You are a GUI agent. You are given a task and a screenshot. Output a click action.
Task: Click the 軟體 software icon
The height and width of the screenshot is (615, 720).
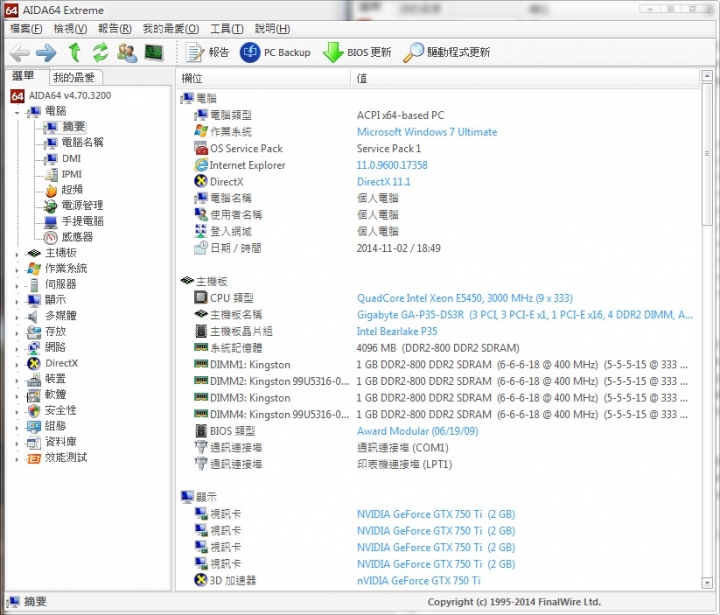click(34, 395)
